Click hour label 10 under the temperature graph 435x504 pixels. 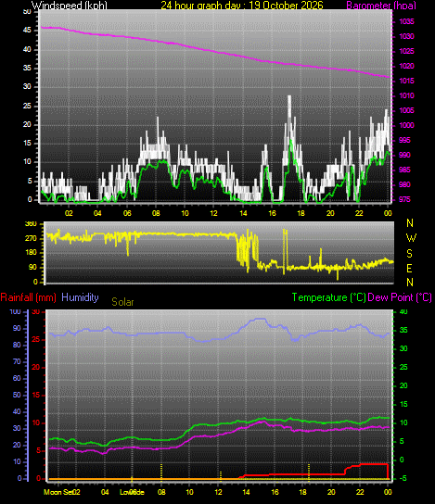(x=189, y=492)
